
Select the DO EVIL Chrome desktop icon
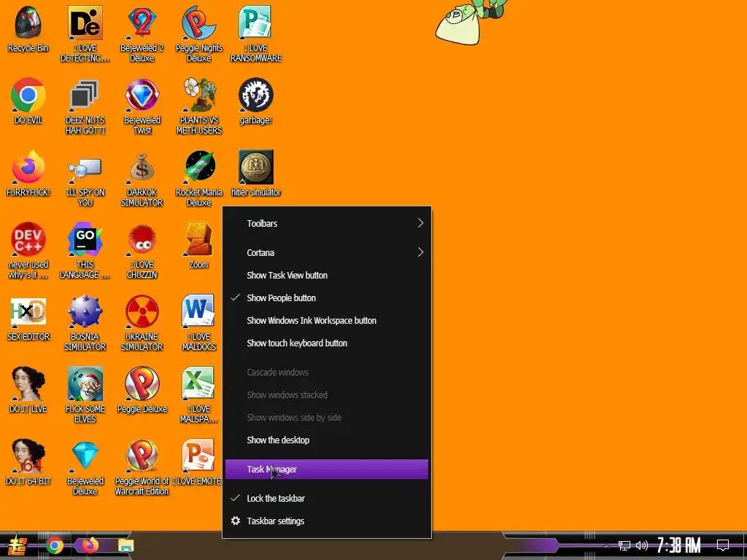[28, 95]
